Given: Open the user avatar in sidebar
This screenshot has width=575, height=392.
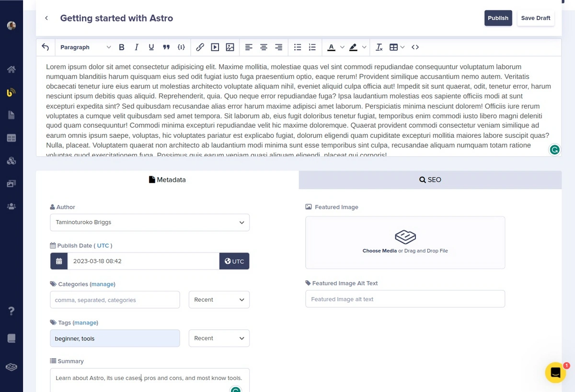Looking at the screenshot, I should pyautogui.click(x=11, y=25).
